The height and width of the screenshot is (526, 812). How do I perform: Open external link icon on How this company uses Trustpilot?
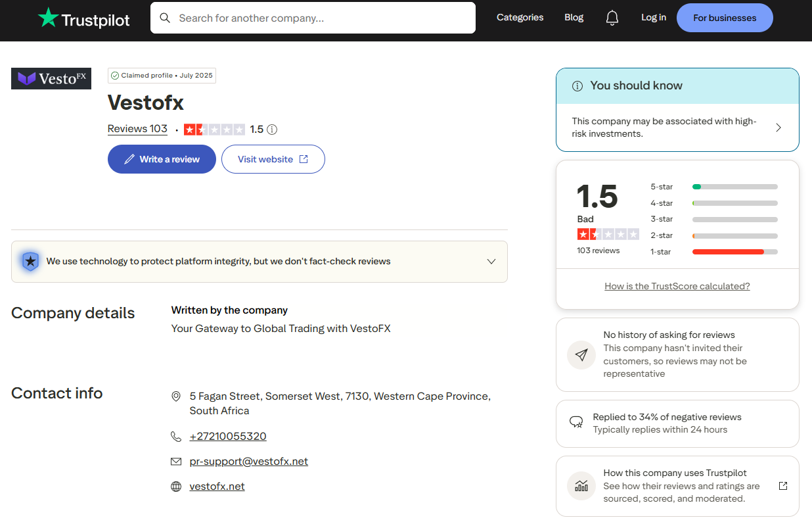(x=783, y=486)
